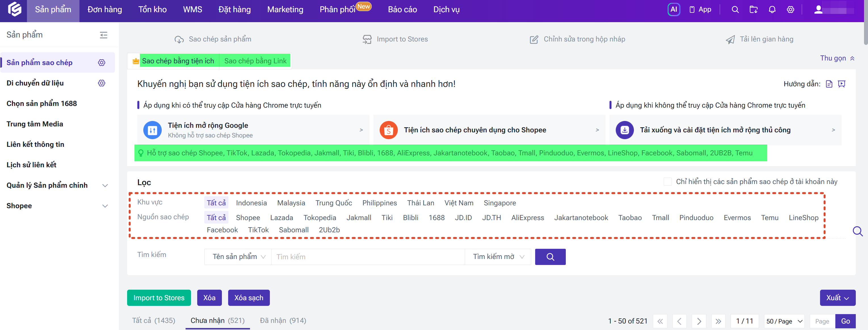Open the App mobile phone icon
This screenshot has height=330, width=868.
(692, 9)
